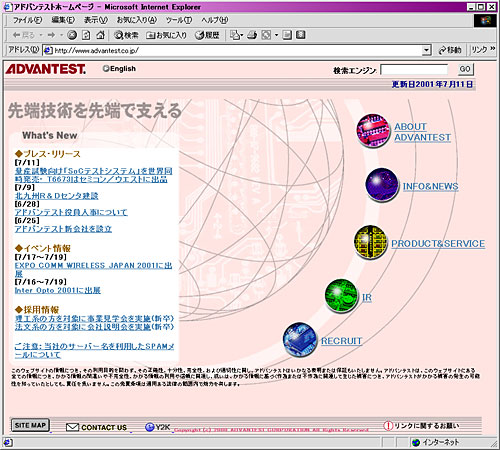This screenshot has height=450, width=500.
Task: Open the Help (ヘルプ) menu
Action: pyautogui.click(x=215, y=20)
